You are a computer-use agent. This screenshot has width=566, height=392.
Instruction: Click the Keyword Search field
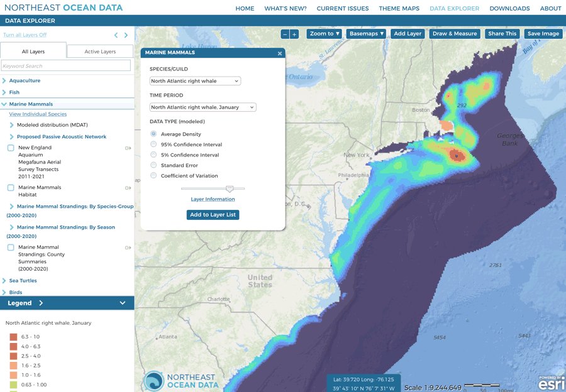point(66,65)
